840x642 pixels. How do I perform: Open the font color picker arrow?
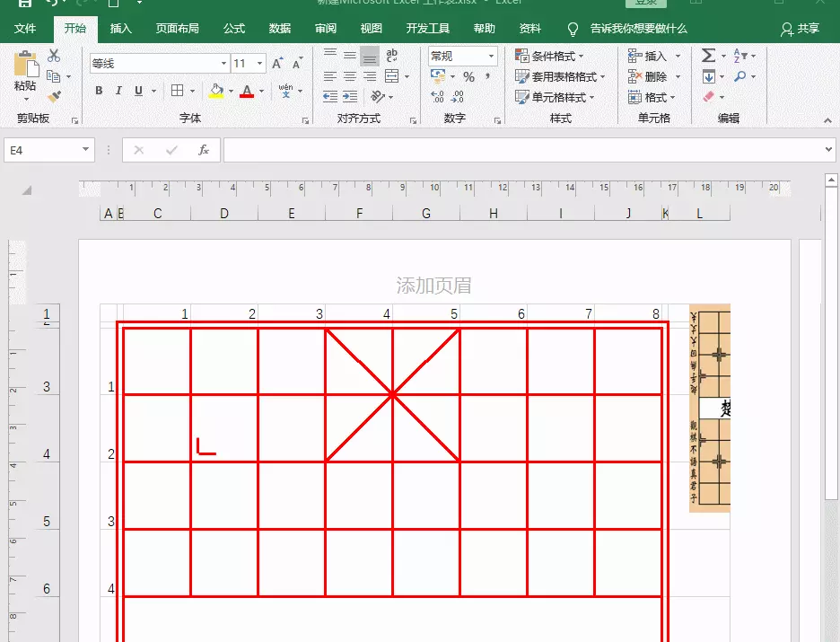[x=260, y=91]
